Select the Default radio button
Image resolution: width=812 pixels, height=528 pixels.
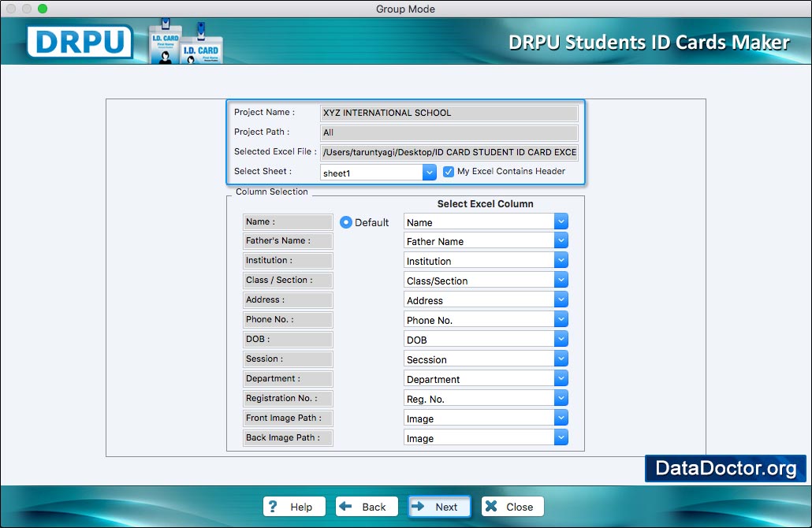346,222
